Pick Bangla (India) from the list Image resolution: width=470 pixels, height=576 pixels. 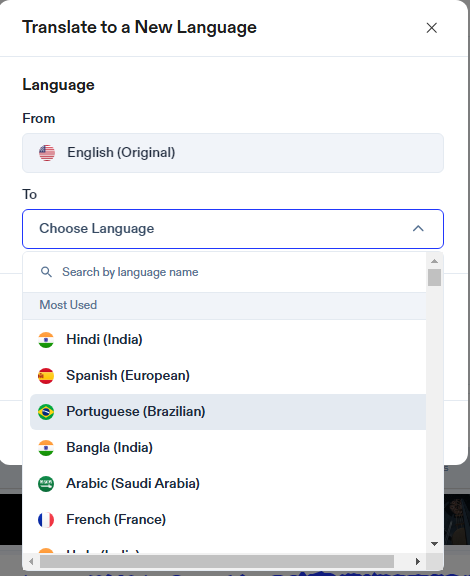click(x=228, y=447)
